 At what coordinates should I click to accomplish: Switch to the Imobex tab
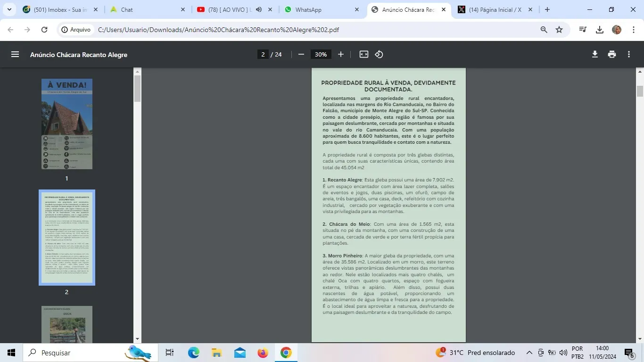[61, 9]
